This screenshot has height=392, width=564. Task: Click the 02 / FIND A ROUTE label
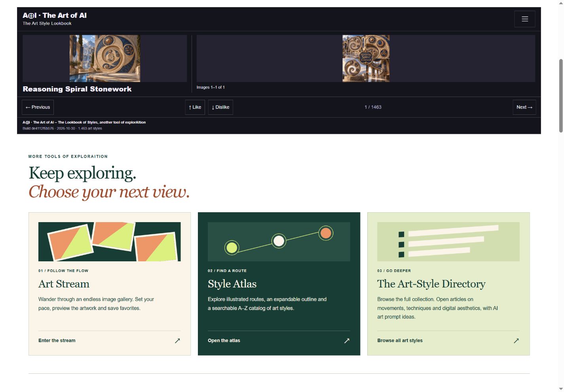coord(227,271)
